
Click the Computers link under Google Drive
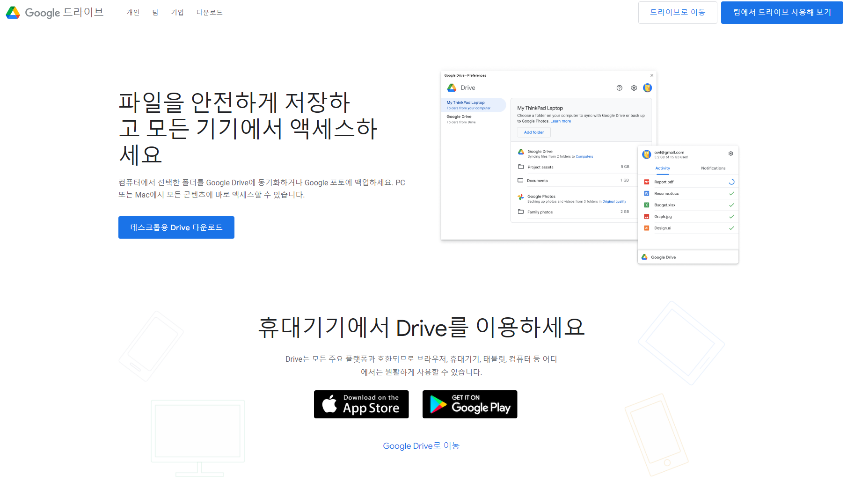coord(584,157)
